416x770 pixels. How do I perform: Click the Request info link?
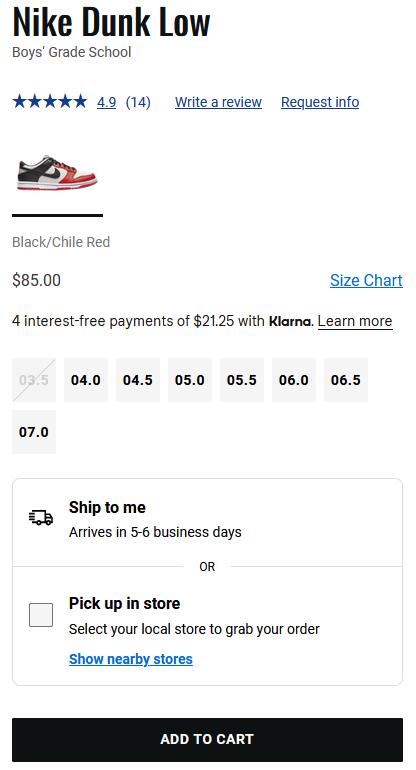click(320, 102)
